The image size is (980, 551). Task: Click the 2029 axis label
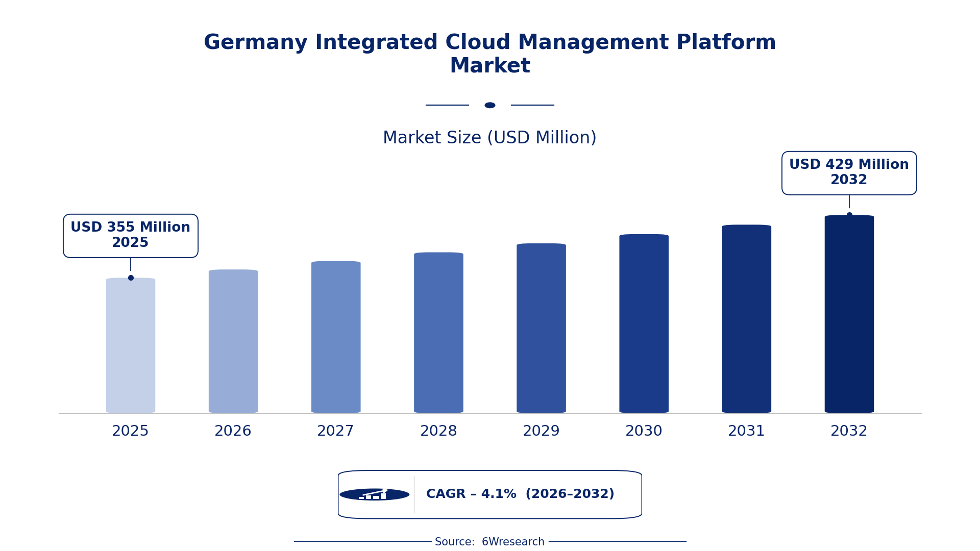click(541, 431)
